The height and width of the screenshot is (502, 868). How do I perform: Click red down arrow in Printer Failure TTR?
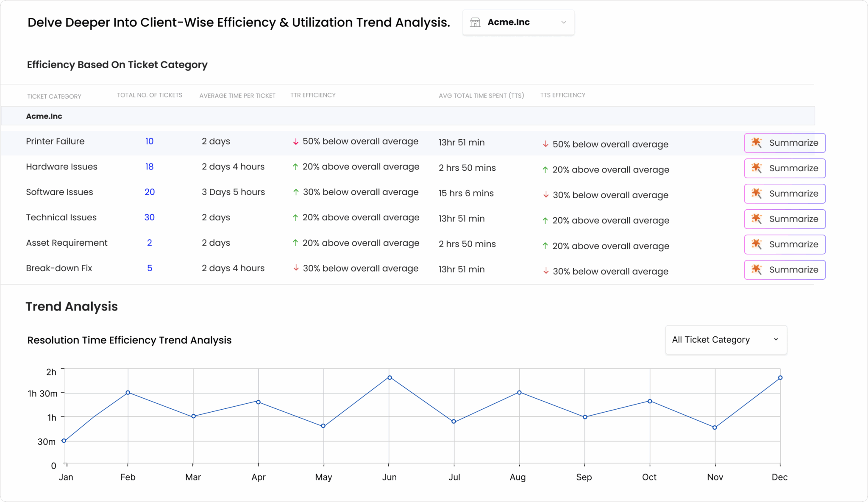click(296, 141)
